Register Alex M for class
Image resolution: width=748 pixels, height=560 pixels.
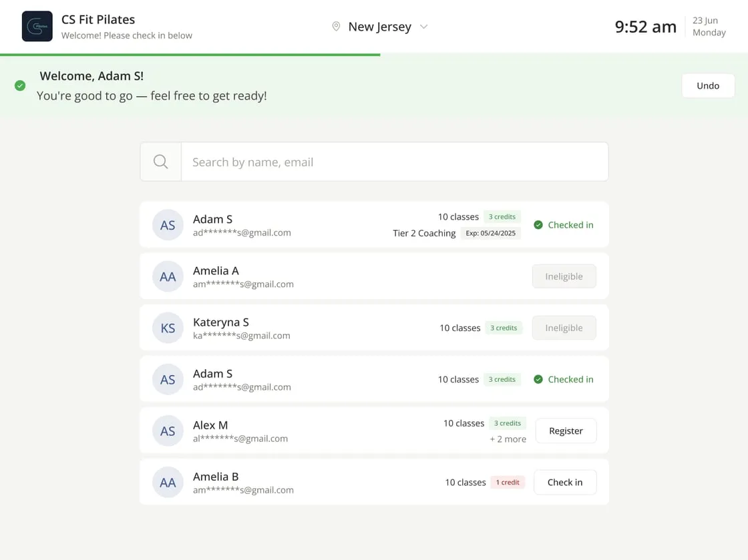pos(566,431)
